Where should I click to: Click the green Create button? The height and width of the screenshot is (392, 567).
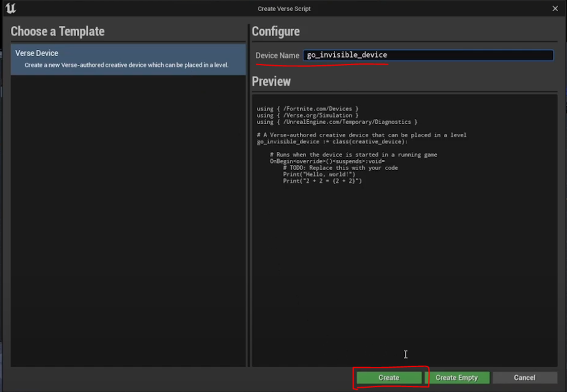click(x=389, y=378)
